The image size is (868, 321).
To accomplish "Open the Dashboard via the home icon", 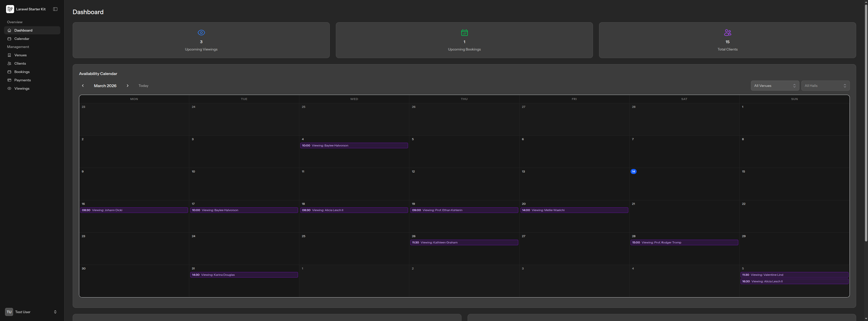I will tap(10, 30).
